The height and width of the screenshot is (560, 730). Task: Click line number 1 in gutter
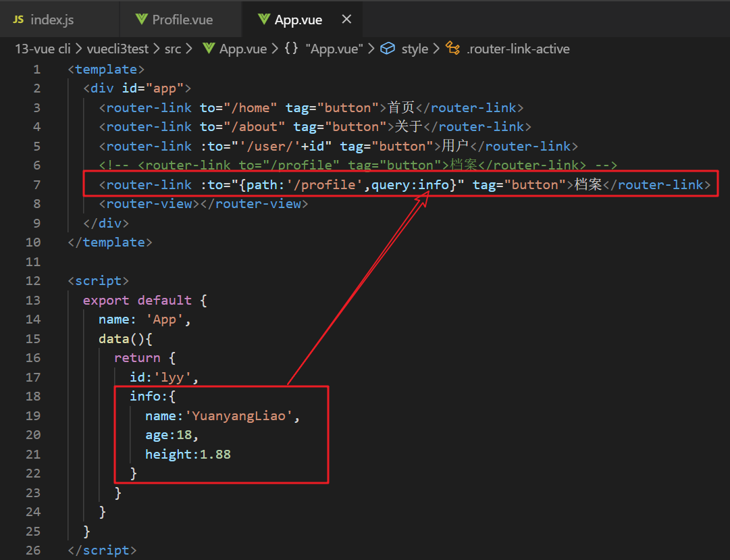(x=36, y=70)
